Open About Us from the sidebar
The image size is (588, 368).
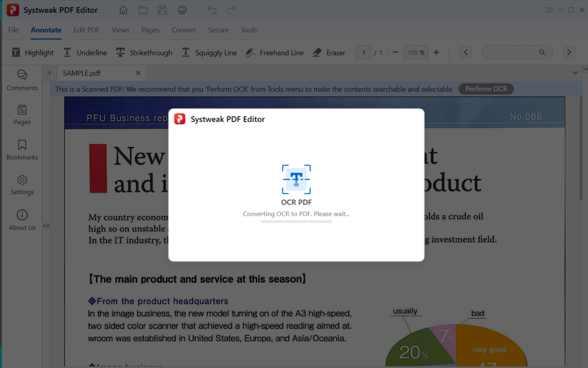click(x=22, y=220)
